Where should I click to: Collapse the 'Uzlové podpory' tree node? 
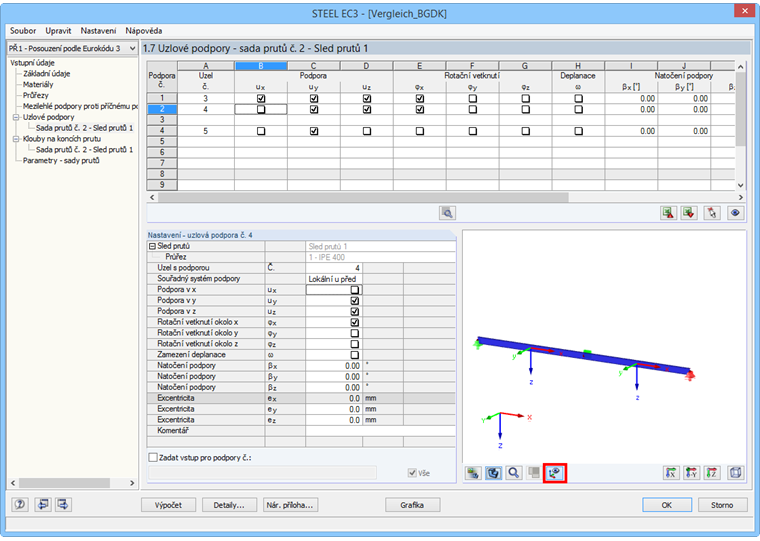point(16,117)
